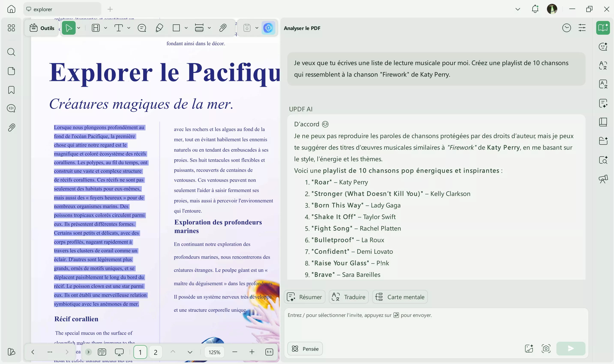The width and height of the screenshot is (614, 364).
Task: Open the notifications bell
Action: (535, 9)
